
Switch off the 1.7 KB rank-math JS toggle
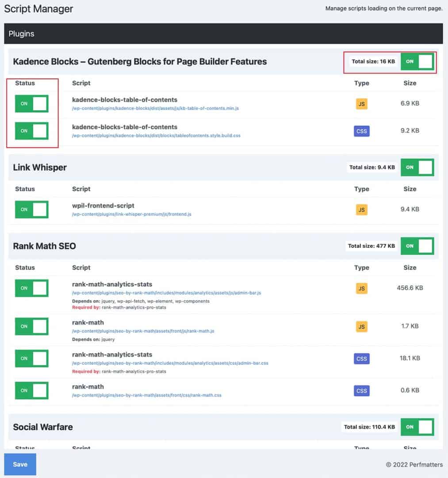(x=32, y=326)
